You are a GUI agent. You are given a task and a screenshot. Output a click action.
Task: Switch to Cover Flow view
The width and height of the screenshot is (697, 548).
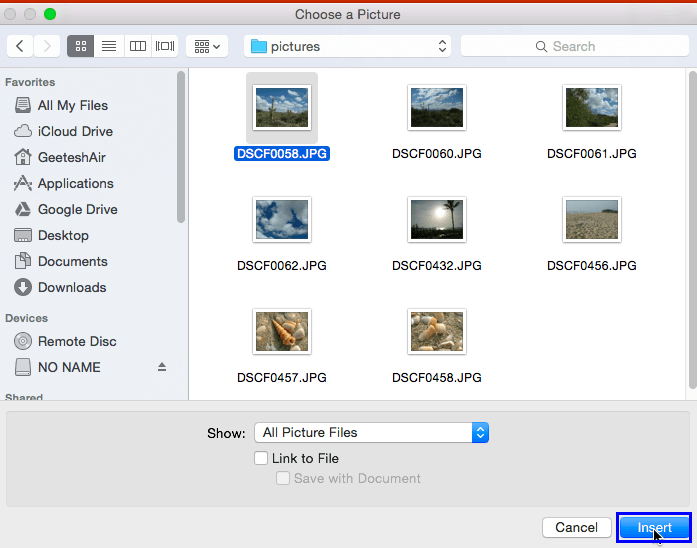pyautogui.click(x=165, y=46)
